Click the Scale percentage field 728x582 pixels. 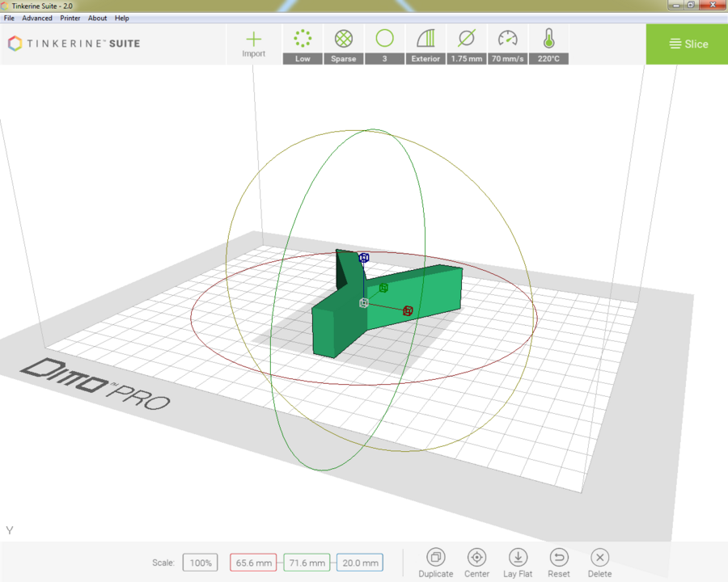tap(200, 562)
